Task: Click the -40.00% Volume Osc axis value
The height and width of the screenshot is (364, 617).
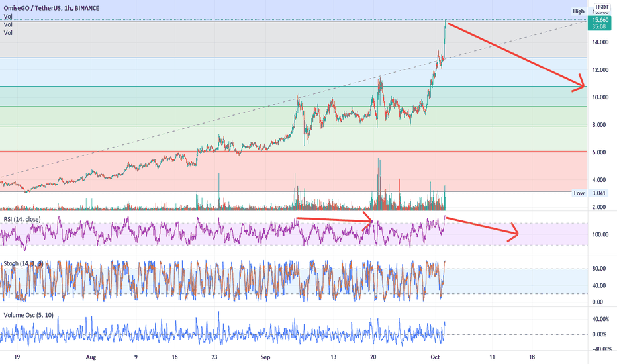Action: 602,349
